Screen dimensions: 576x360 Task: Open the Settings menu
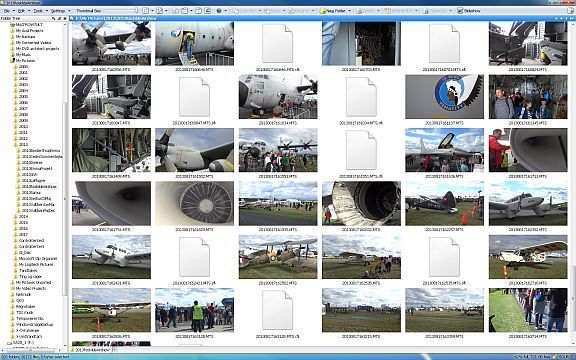(x=58, y=11)
